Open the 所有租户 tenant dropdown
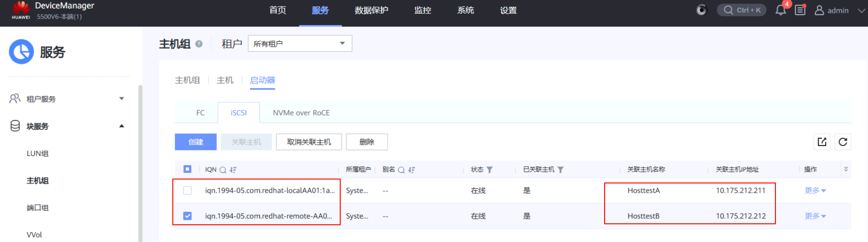This screenshot has height=242, width=868. pos(300,43)
